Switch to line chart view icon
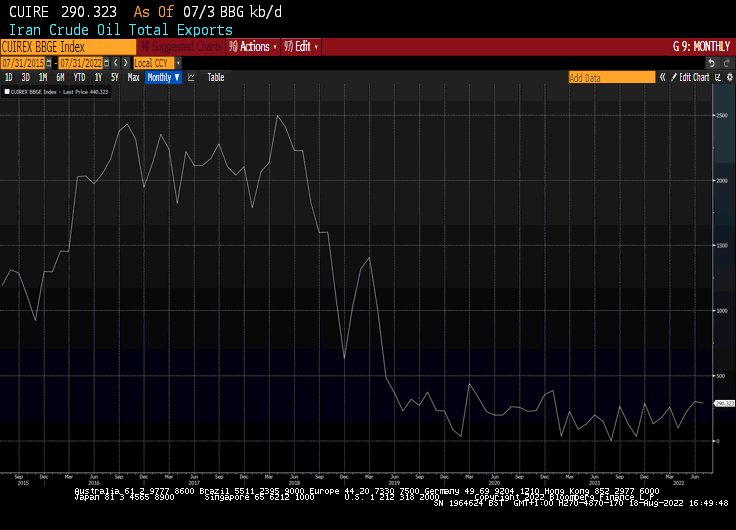 (x=191, y=77)
